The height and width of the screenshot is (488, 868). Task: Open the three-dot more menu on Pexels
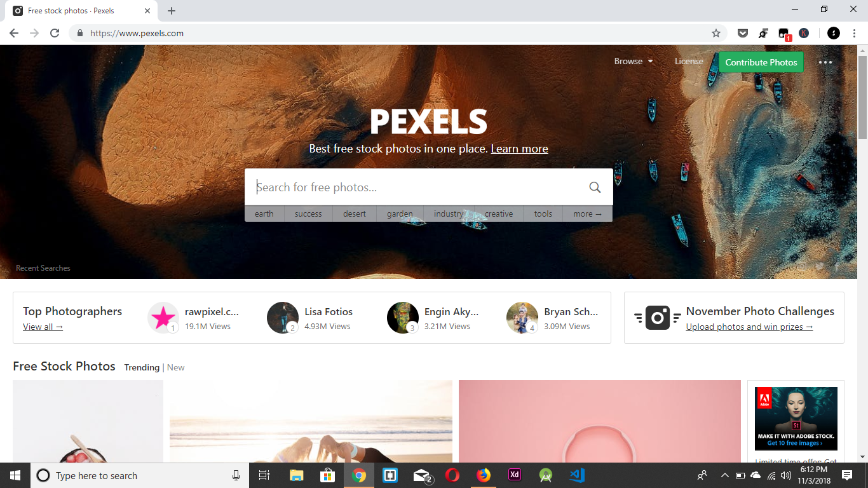click(x=825, y=62)
